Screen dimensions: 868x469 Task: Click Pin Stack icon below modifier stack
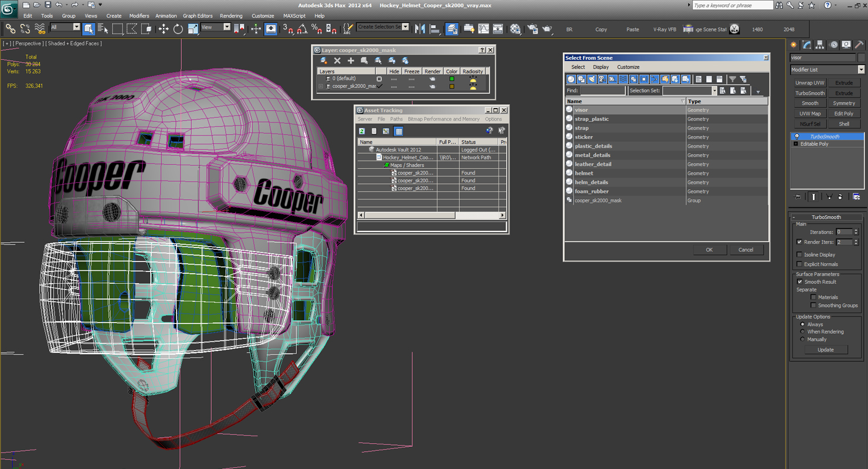pos(798,197)
